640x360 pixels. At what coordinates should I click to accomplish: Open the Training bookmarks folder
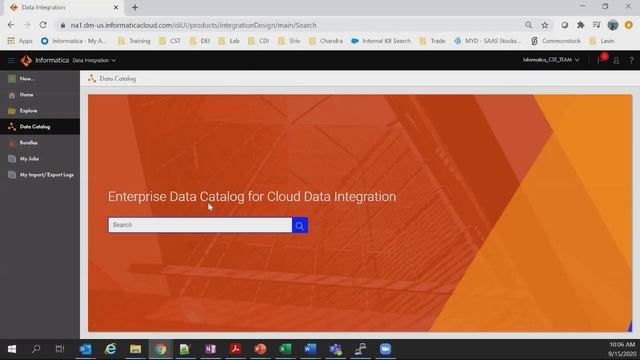pyautogui.click(x=134, y=41)
